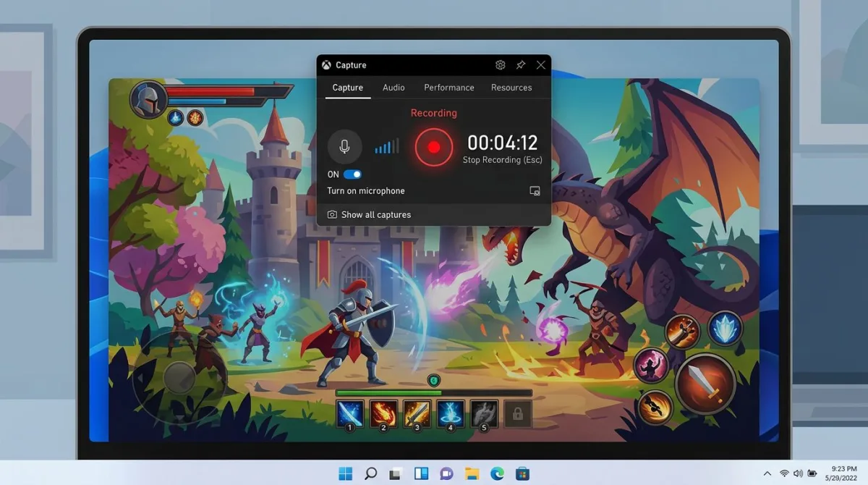Tap the fiery slash skill button
The height and width of the screenshot is (485, 868).
(682, 332)
